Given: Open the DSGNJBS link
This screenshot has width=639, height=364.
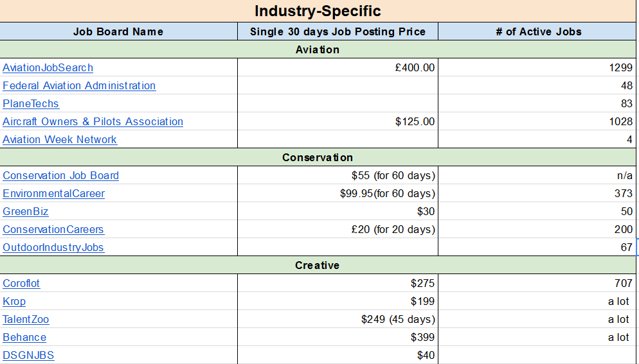Looking at the screenshot, I should click(28, 355).
